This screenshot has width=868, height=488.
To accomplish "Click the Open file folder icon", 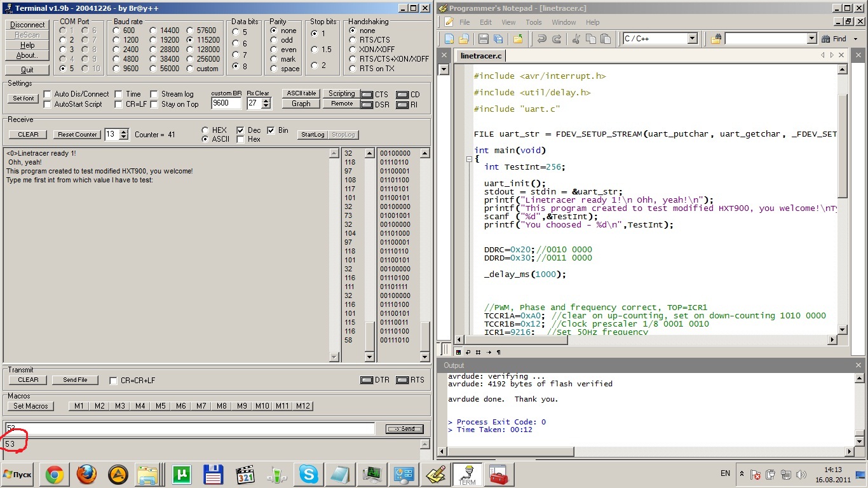I will pos(464,39).
